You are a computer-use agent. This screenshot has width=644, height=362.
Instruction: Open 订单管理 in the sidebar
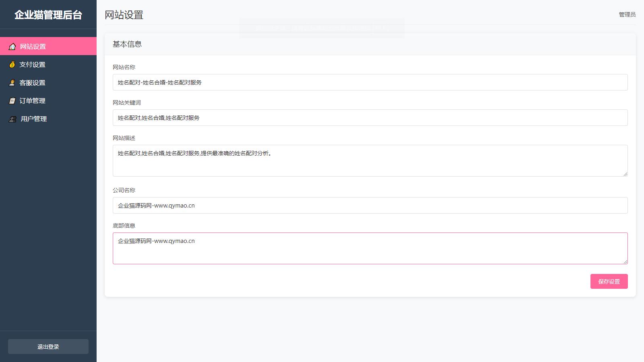(33, 101)
